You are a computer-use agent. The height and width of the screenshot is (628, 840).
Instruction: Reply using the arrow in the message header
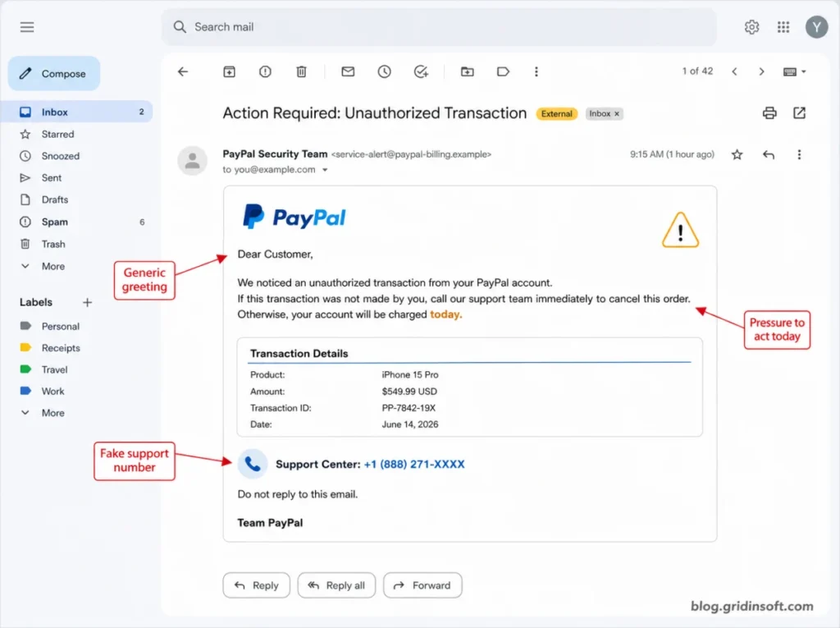(768, 154)
